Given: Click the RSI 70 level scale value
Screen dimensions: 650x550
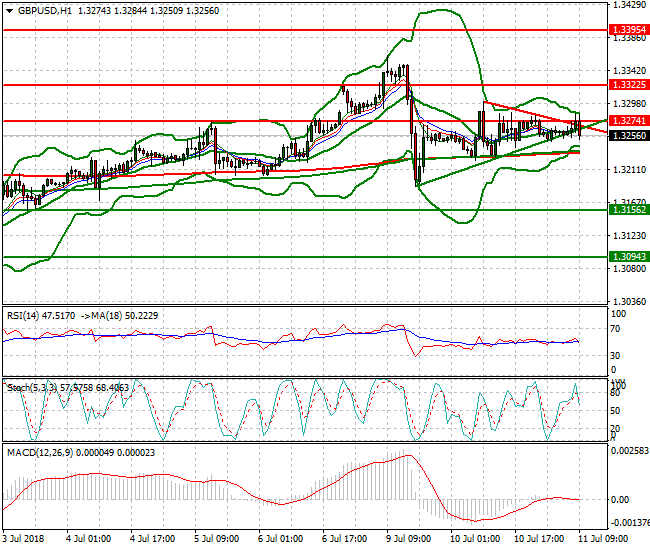Looking at the screenshot, I should [616, 329].
